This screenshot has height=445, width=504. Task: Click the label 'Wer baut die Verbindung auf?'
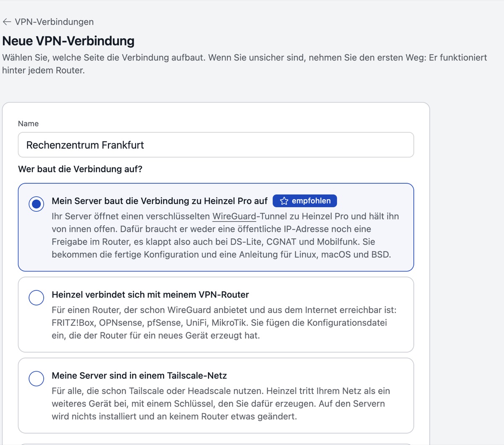[80, 169]
